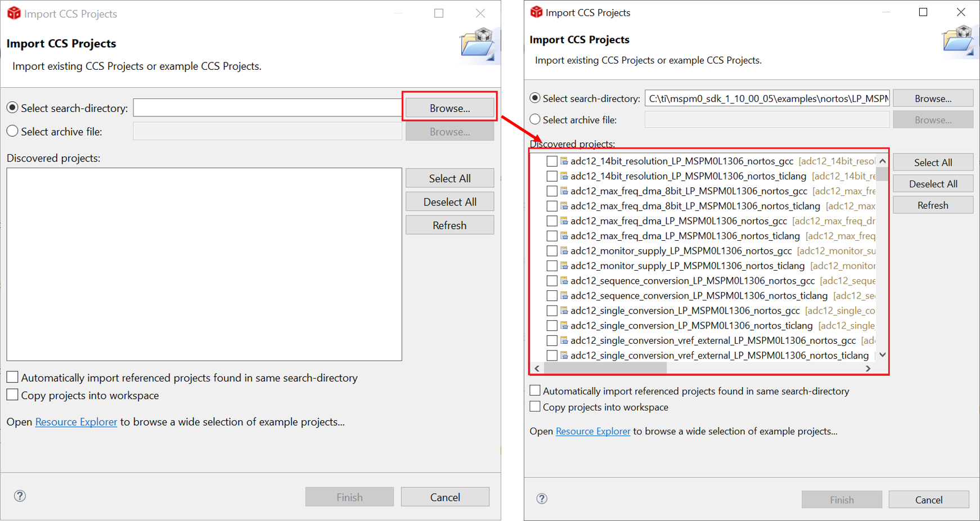Select adc12_monitor_supply_LP_MSPM0L1306_nortos_ticlang project name
980x521 pixels.
click(x=687, y=266)
